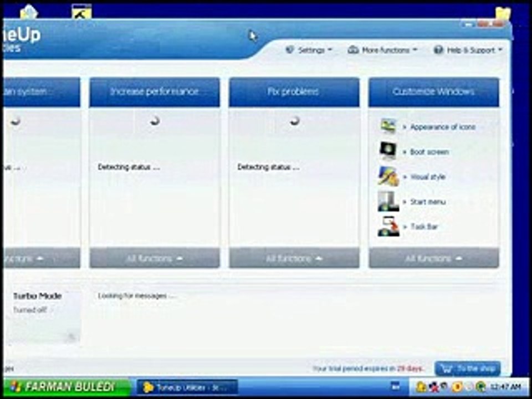Click the Boot screen monitor icon

tap(388, 151)
